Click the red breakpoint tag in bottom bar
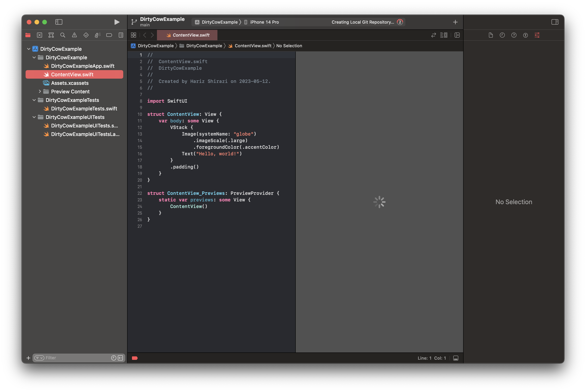 (x=134, y=358)
